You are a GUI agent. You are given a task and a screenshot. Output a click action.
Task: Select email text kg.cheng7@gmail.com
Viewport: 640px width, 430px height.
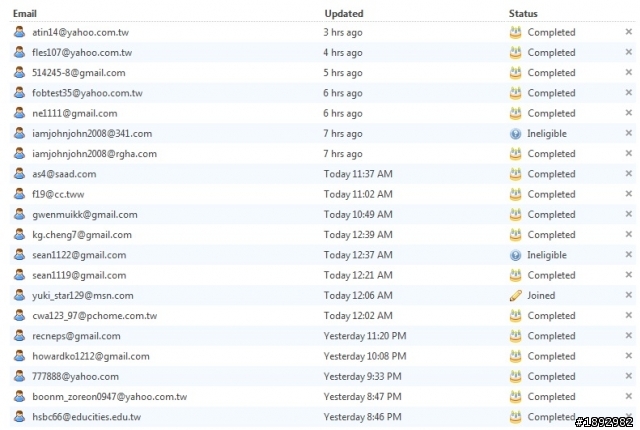(82, 235)
